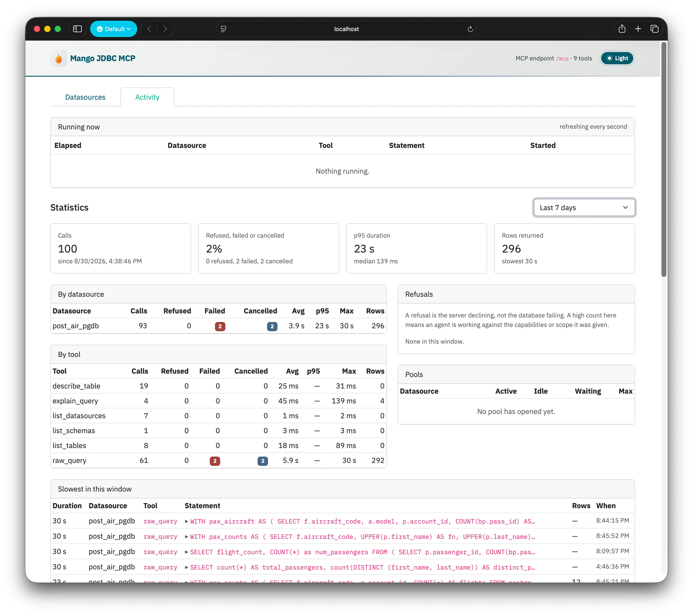
Task: Click the Calls card showing 100
Action: click(x=121, y=248)
